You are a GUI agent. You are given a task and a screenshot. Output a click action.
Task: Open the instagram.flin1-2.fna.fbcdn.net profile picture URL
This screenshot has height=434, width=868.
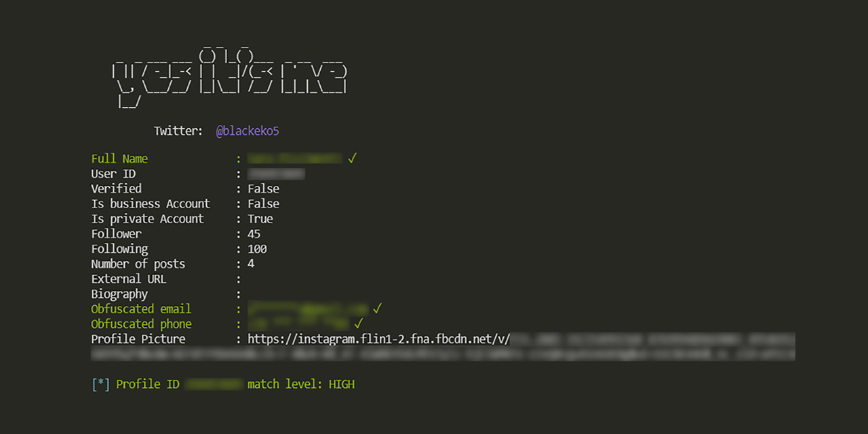pos(378,339)
